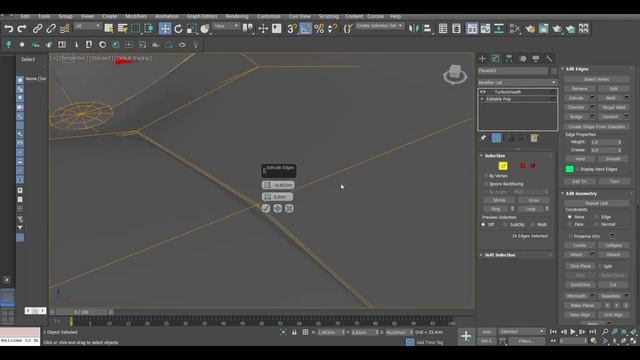Open the Scripting menu
640x360 pixels.
click(x=329, y=16)
